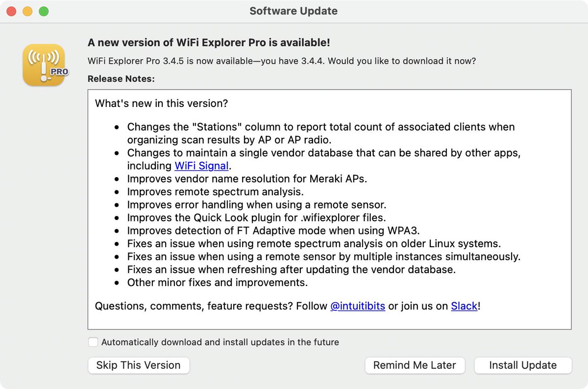This screenshot has width=588, height=389.
Task: Click the "3.4.5 is now available" sentence
Action: point(282,61)
